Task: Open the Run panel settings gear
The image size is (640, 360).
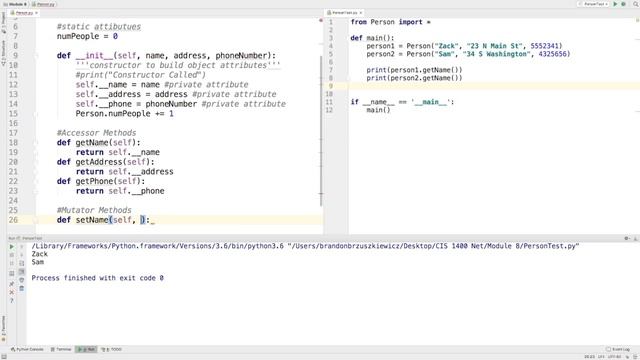Action: coord(627,238)
